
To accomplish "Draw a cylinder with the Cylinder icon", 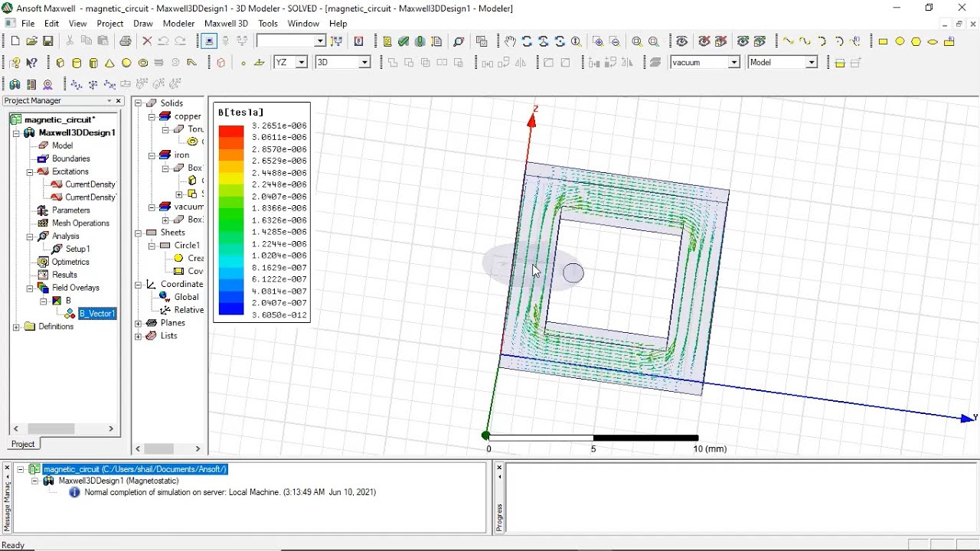I will click(77, 63).
